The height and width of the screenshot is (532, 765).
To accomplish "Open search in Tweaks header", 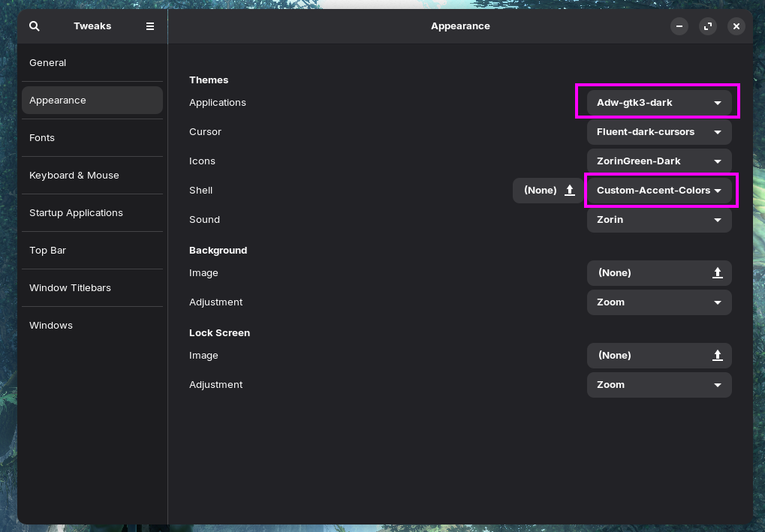I will pyautogui.click(x=34, y=26).
